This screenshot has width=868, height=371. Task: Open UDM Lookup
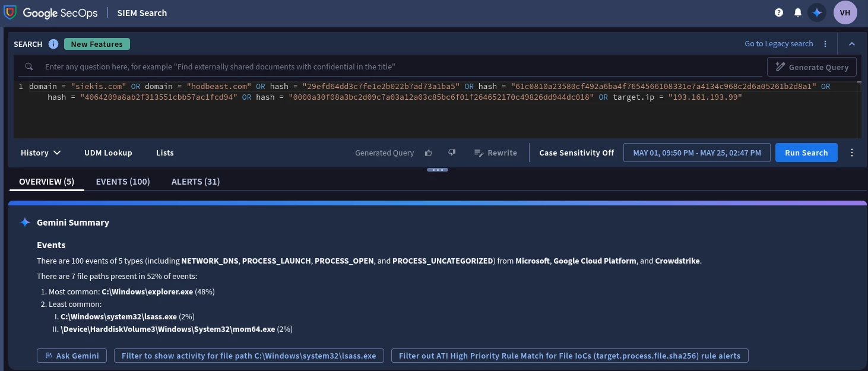[x=108, y=153]
